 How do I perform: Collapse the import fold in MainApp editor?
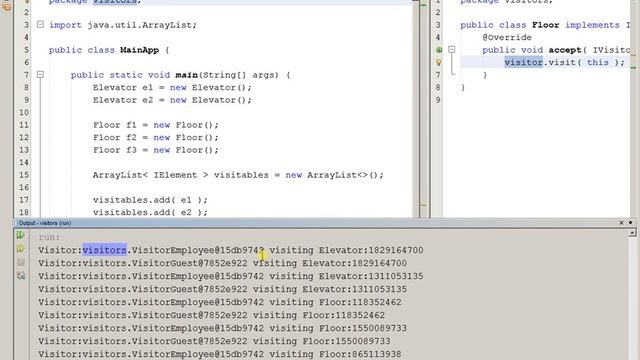40,24
